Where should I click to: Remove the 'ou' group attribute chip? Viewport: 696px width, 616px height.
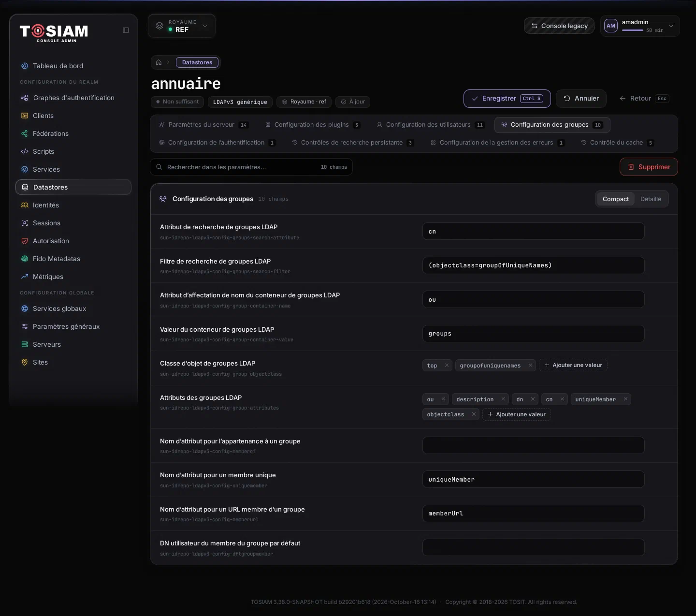coord(443,399)
